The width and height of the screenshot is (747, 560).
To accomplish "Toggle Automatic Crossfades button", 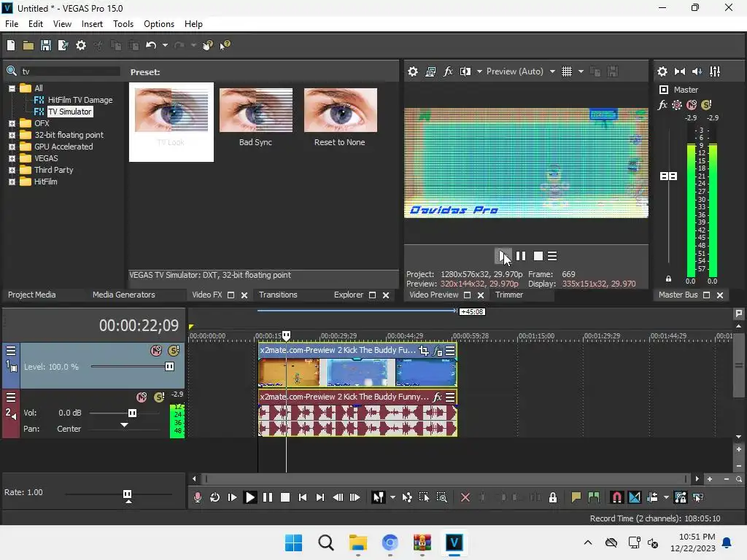I will click(635, 497).
